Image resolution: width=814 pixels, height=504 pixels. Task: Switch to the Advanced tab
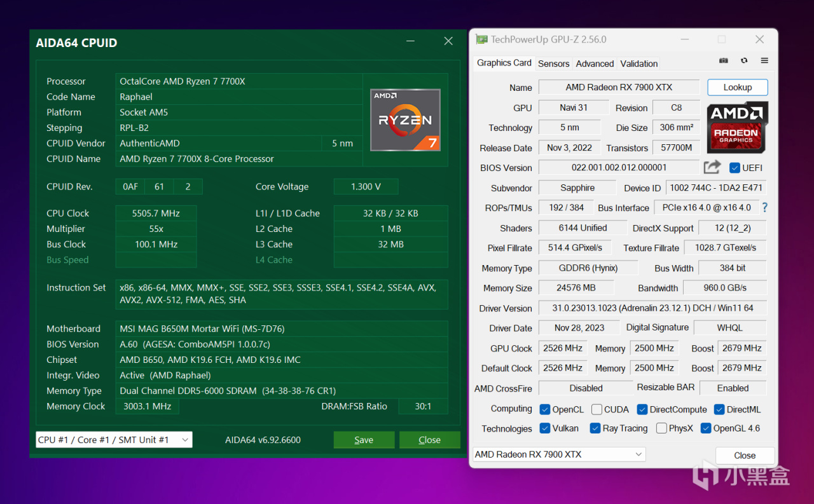[x=595, y=64]
